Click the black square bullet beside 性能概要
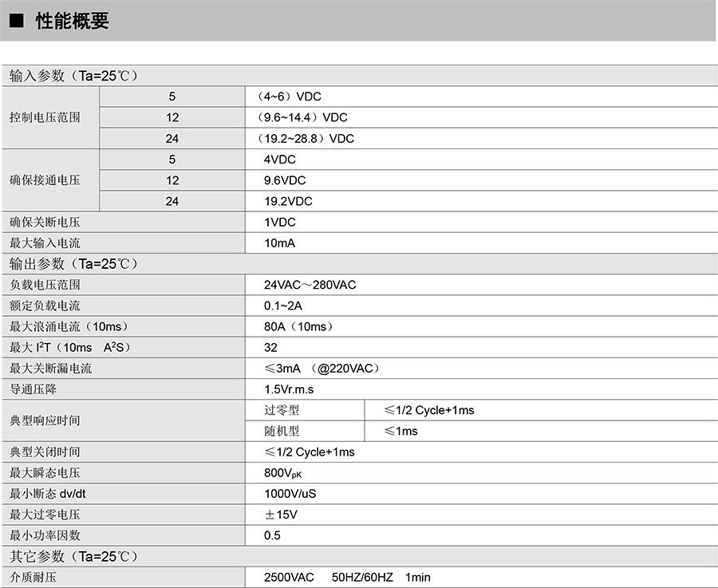Viewport: 718px width, 588px height. tap(16, 22)
